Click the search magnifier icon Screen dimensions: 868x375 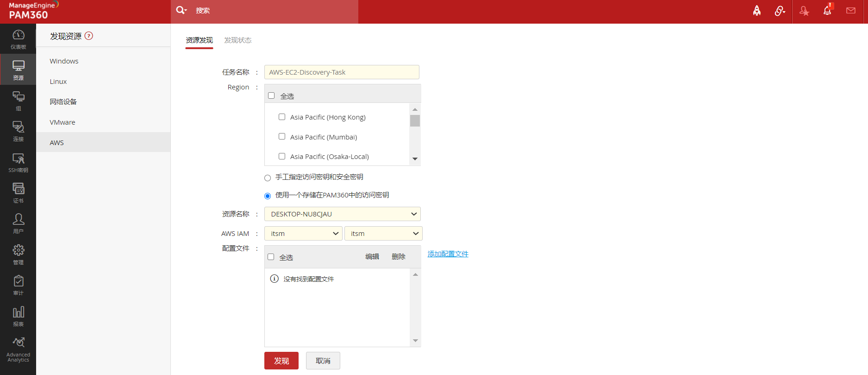(181, 10)
